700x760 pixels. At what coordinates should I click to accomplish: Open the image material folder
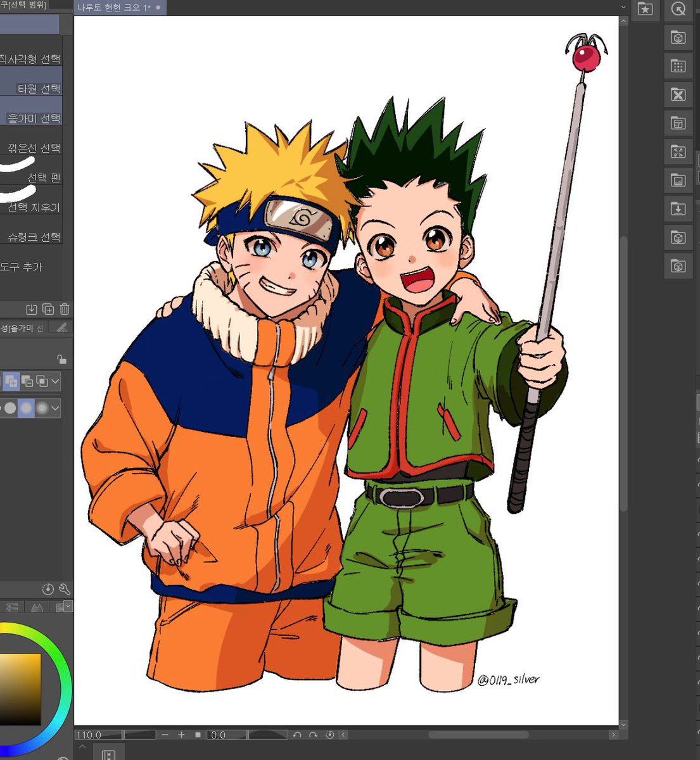pos(678,180)
